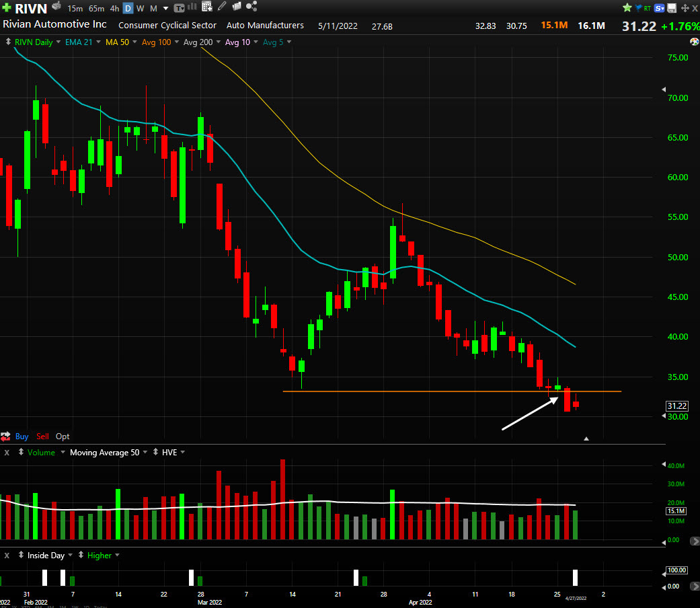Viewport: 700px width, 608px height.
Task: Click the Consumer Cyclical Sector link
Action: tap(167, 26)
